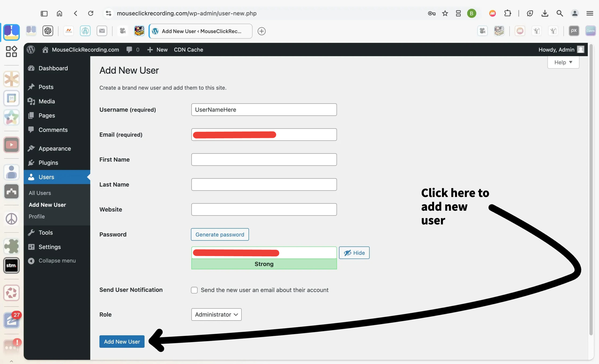This screenshot has height=364, width=599.
Task: Toggle the browser sidebar panel icon
Action: 44,13
